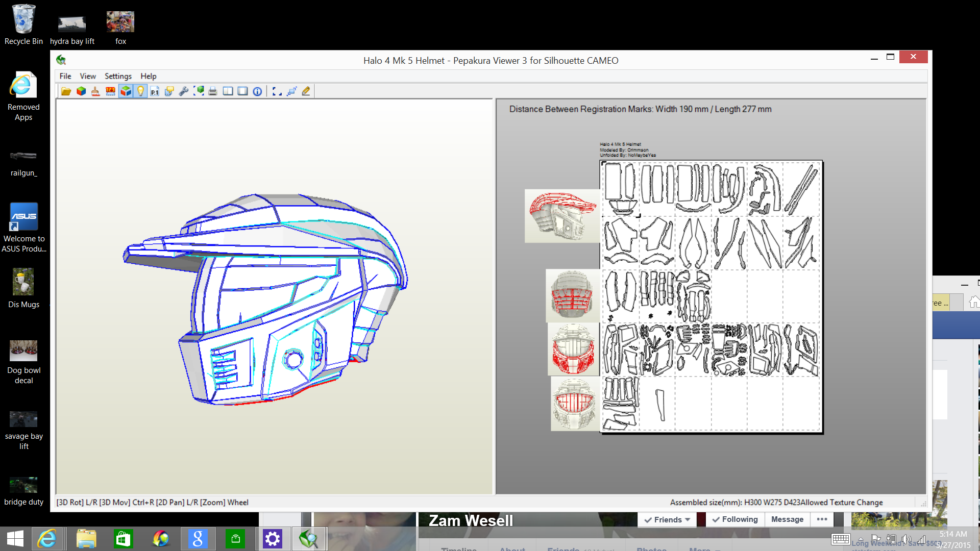
Task: Click the Zam Wesell profile name
Action: coord(471,520)
